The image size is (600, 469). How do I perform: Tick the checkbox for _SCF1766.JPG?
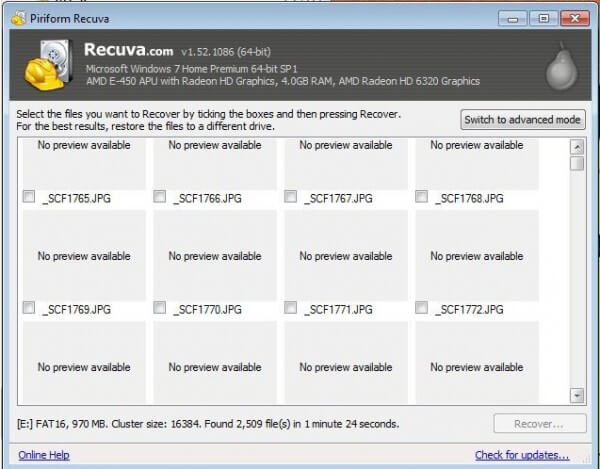coord(160,197)
